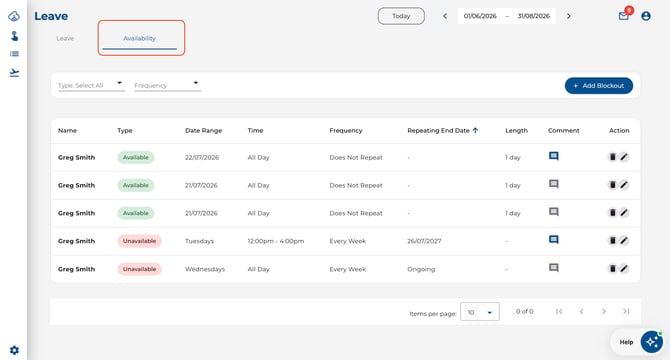The image size is (670, 360).
Task: Open Items per page dropdown
Action: [479, 312]
